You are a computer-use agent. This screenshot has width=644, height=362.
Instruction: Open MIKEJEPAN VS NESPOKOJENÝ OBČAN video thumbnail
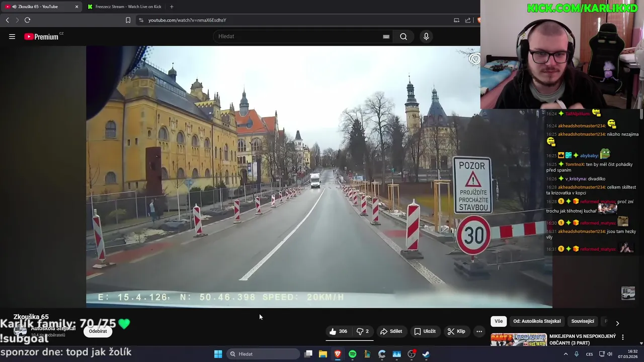click(518, 340)
